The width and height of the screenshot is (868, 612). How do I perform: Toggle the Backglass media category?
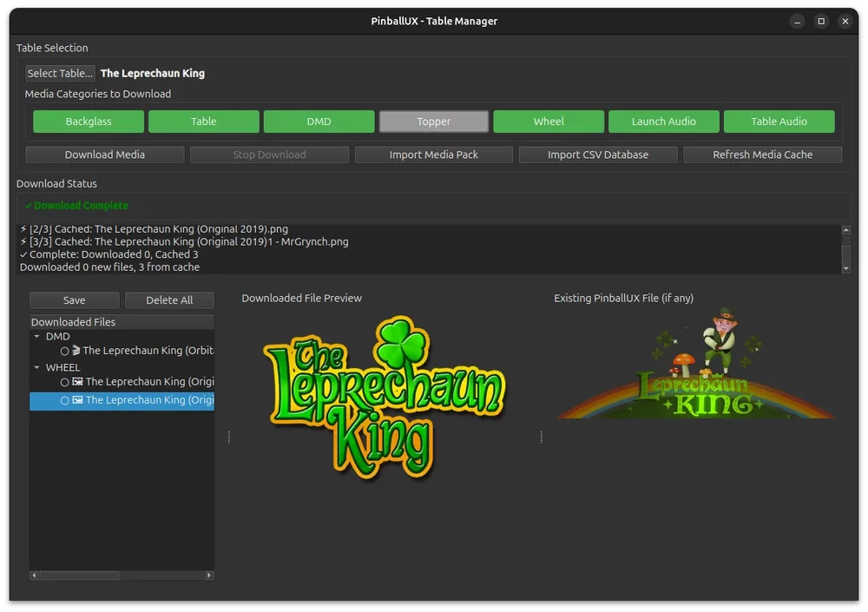[89, 122]
